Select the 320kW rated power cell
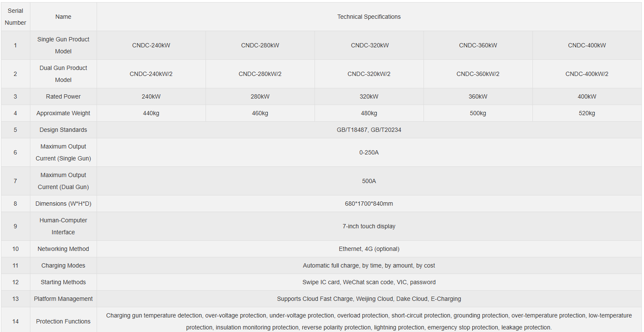The width and height of the screenshot is (644, 332). click(x=369, y=96)
